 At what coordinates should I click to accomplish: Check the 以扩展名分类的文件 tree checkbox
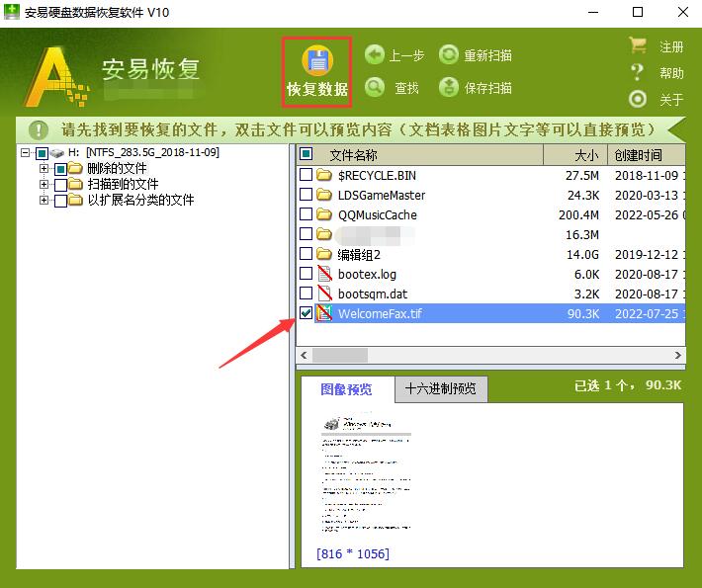tap(61, 201)
